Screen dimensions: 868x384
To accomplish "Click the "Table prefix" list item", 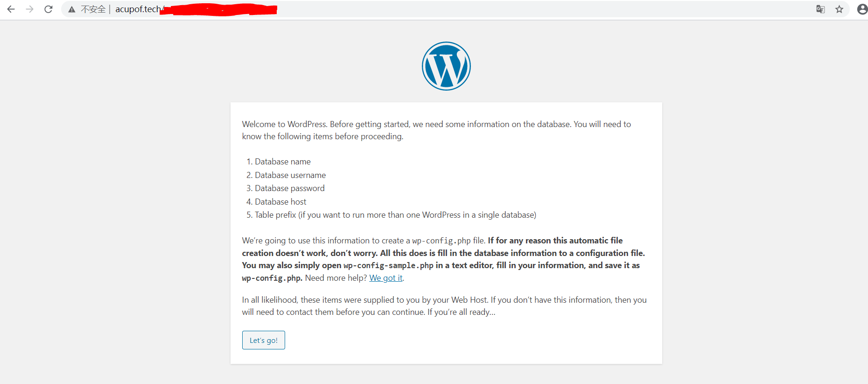I will (x=395, y=215).
